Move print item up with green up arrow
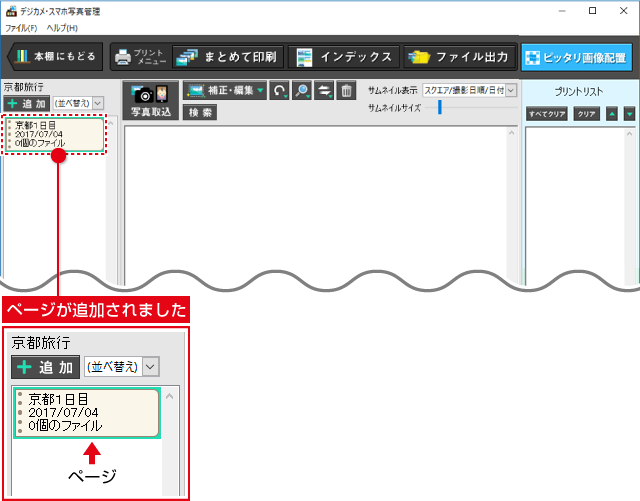This screenshot has height=501, width=640. pos(612,114)
